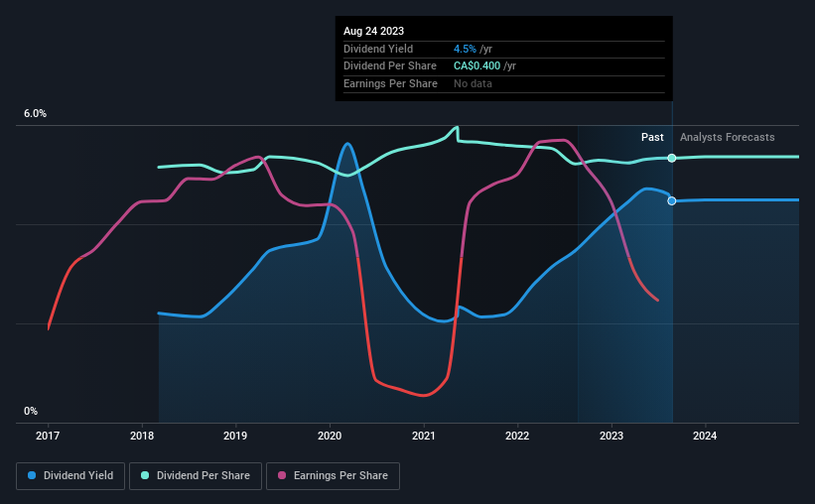Click the Analysts Forecasts label
815x504 pixels.
[728, 137]
